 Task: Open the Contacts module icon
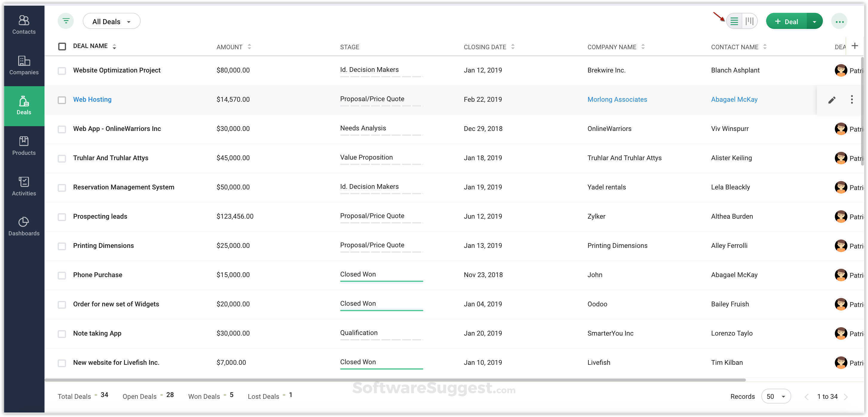point(24,24)
